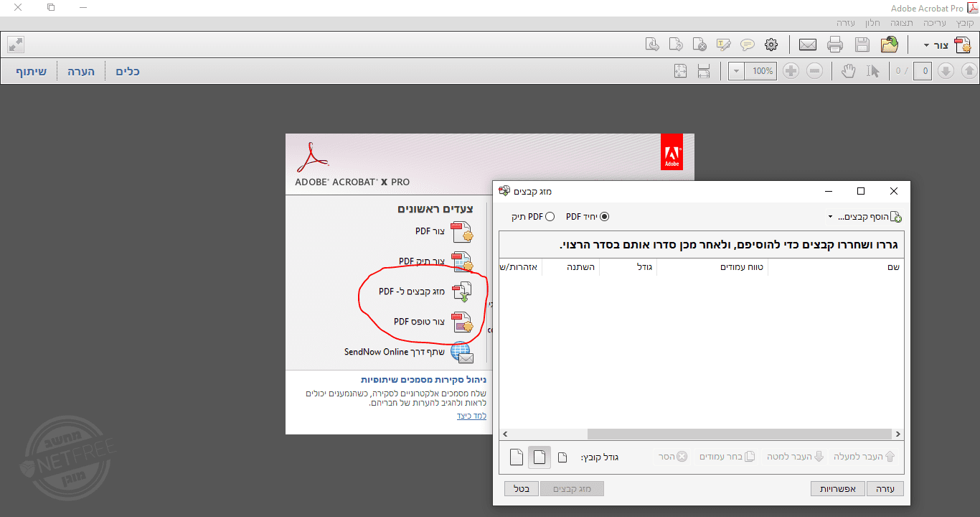The height and width of the screenshot is (517, 980).
Task: Click the zoom in plus icon
Action: tap(791, 70)
